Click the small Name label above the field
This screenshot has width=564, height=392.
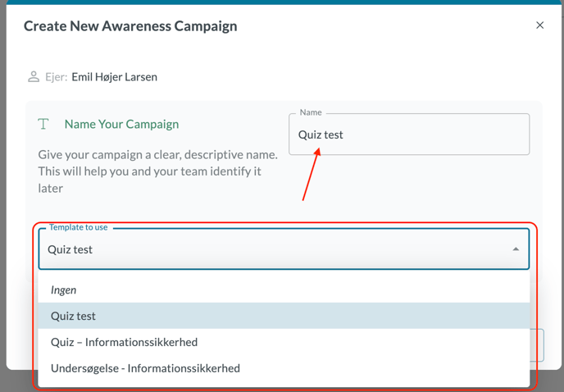[x=311, y=112]
